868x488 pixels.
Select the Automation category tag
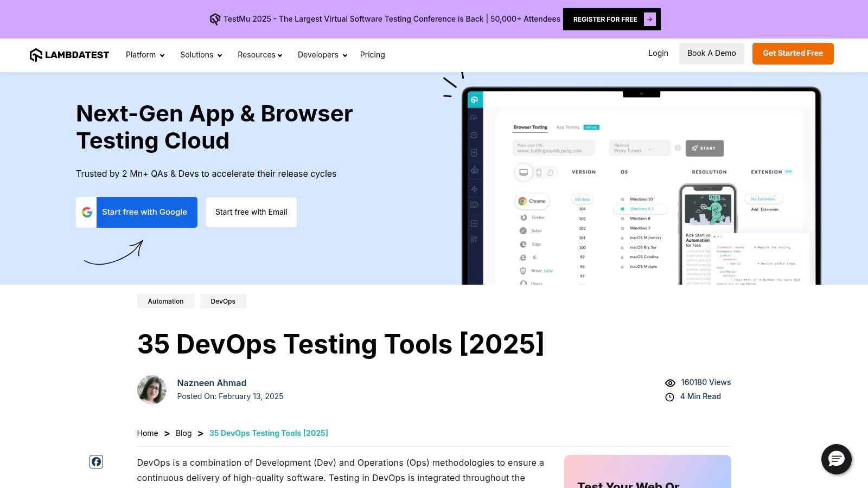[x=166, y=301]
